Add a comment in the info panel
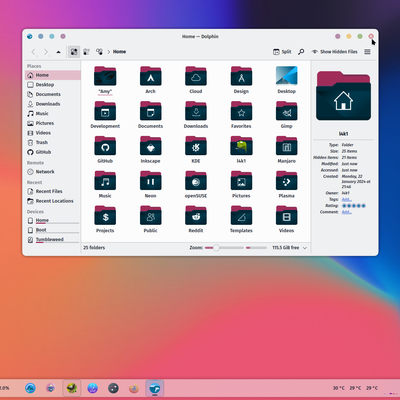This screenshot has width=400, height=400. coord(347,212)
